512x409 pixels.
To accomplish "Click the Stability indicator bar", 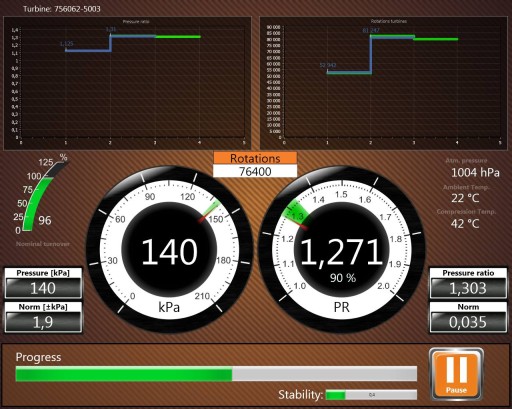I will (x=371, y=395).
